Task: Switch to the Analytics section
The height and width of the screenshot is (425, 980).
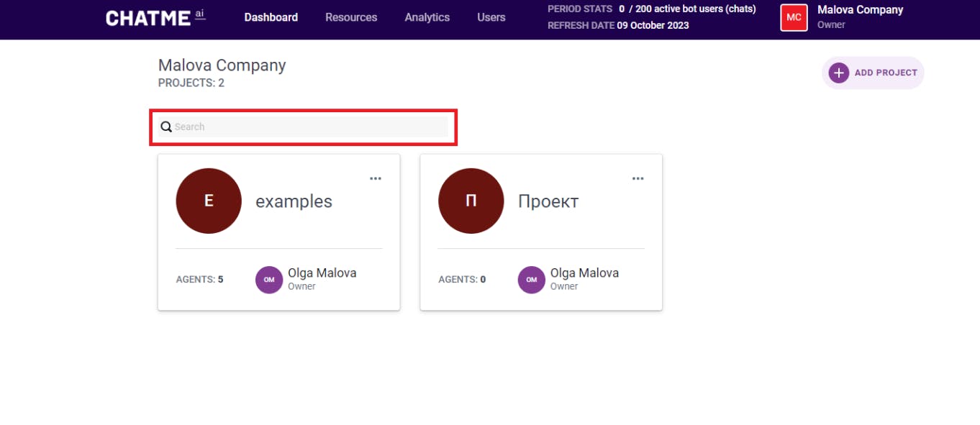Action: [x=427, y=17]
